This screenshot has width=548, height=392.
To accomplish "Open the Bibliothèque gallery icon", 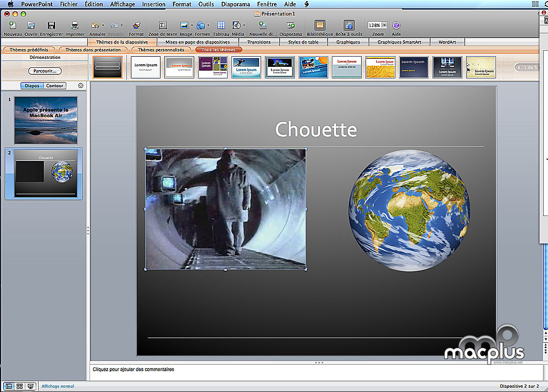I will (x=320, y=25).
